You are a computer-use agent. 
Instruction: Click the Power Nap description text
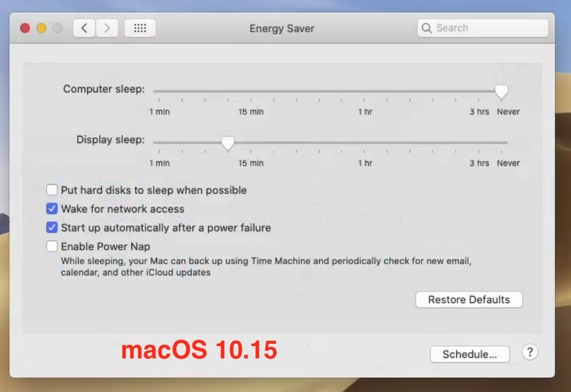point(266,267)
